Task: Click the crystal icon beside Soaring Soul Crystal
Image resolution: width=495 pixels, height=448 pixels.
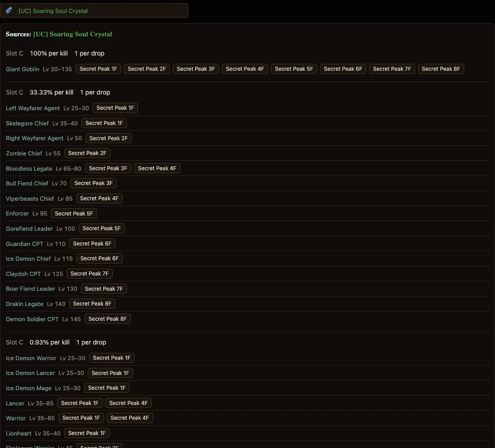Action: tap(9, 10)
